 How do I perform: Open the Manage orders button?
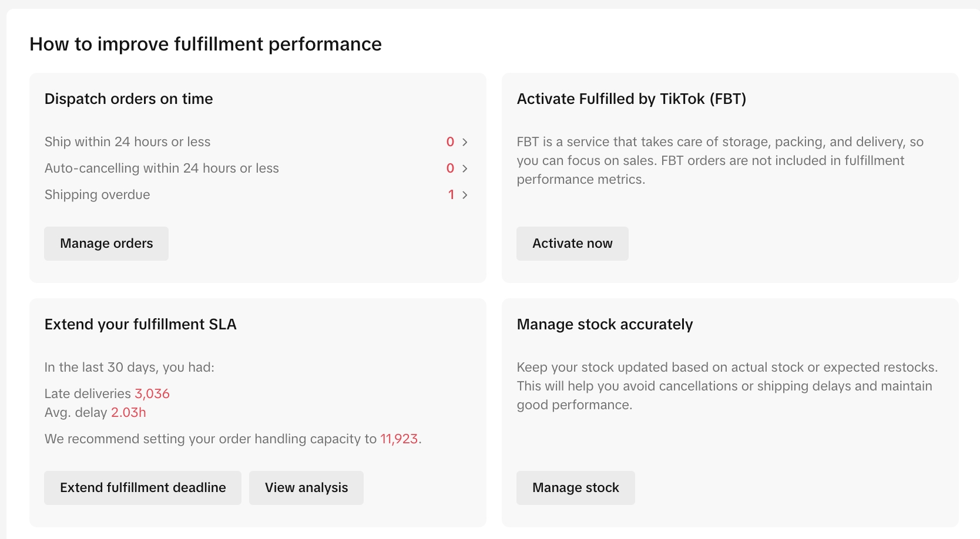[106, 244]
